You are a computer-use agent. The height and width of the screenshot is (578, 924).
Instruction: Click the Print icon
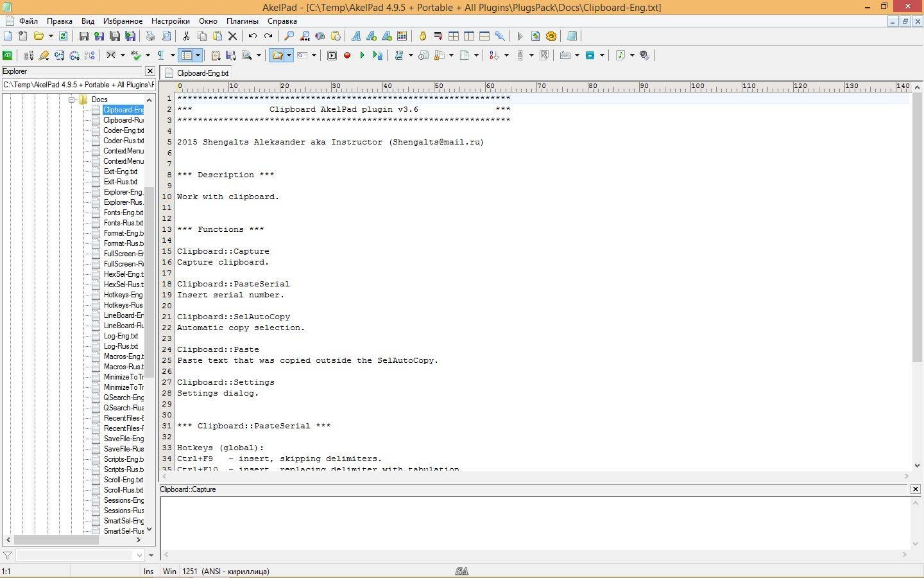click(150, 36)
